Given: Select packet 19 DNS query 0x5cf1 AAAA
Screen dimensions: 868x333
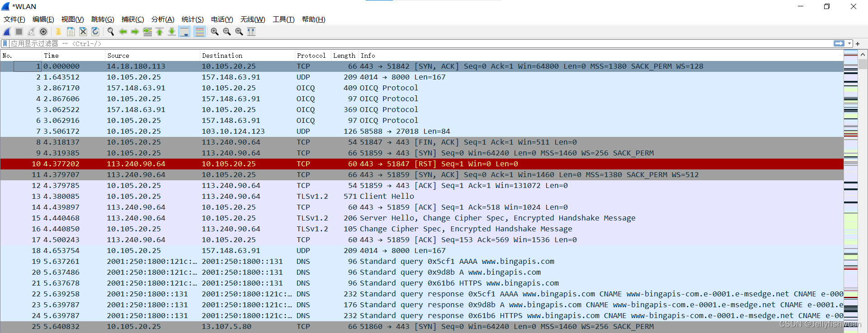Looking at the screenshot, I should [x=422, y=262].
